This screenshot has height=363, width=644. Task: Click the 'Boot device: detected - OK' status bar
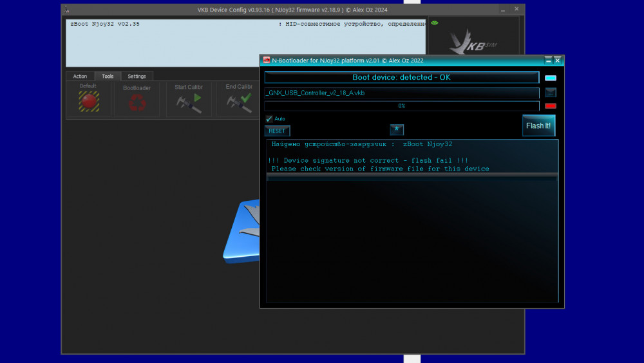click(402, 77)
